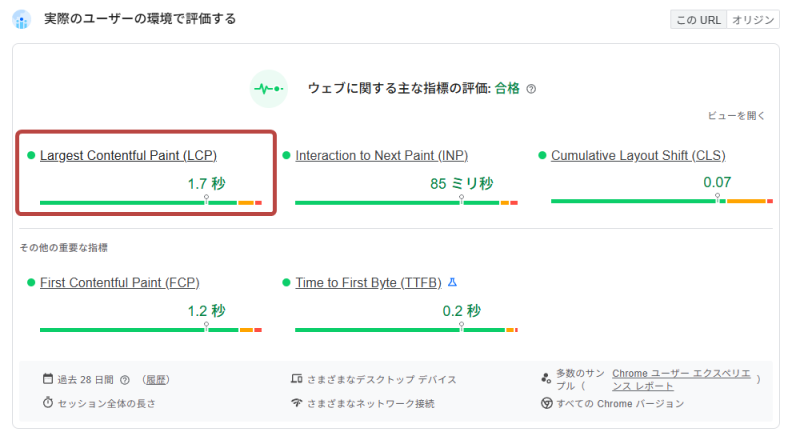Click the Chrome versions icon

pyautogui.click(x=546, y=403)
